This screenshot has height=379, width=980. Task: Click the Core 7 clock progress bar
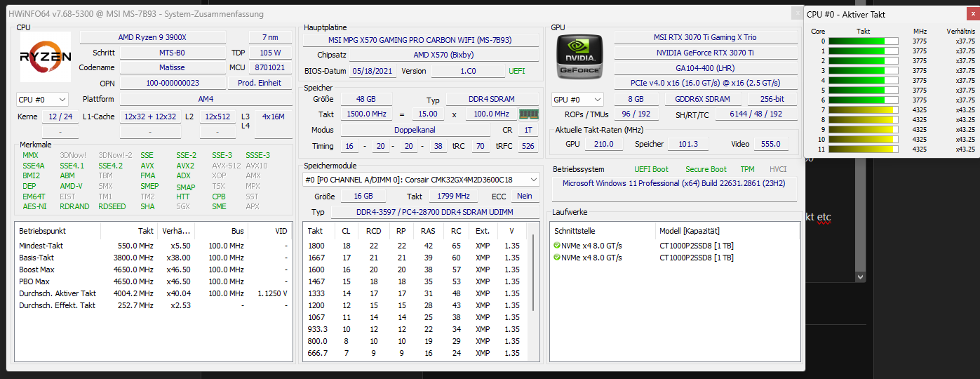(x=863, y=110)
